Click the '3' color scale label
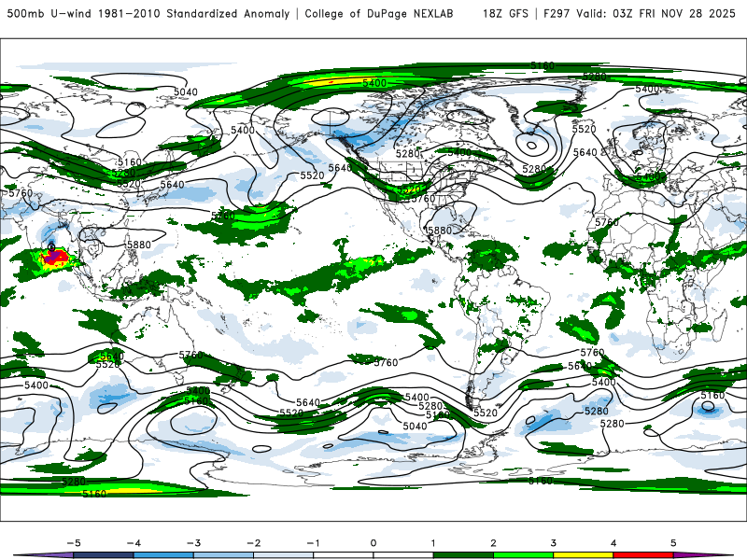747x560 pixels. [553, 543]
